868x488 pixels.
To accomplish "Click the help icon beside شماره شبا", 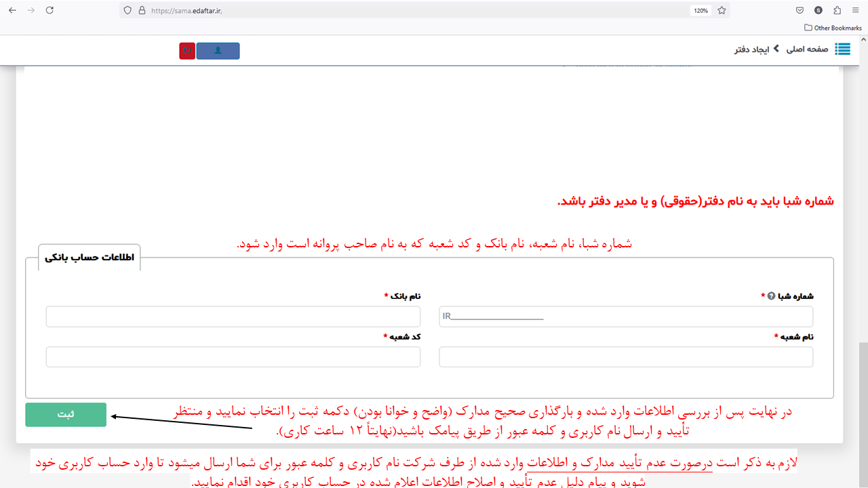I will tap(771, 296).
